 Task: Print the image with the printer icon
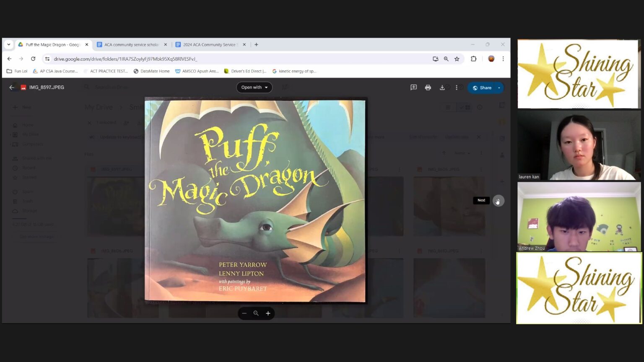click(428, 88)
